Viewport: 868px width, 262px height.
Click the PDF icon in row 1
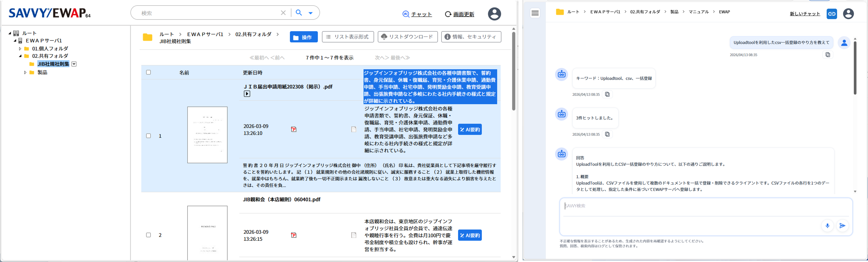coord(294,129)
